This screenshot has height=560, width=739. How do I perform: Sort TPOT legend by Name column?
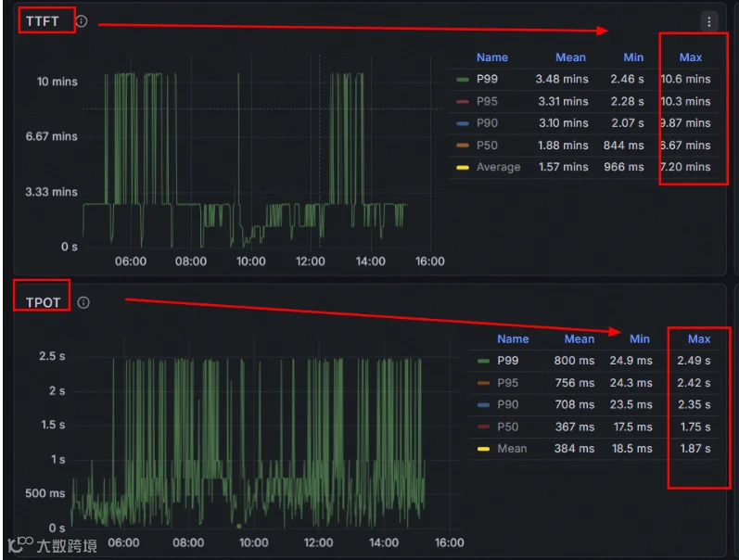[513, 339]
